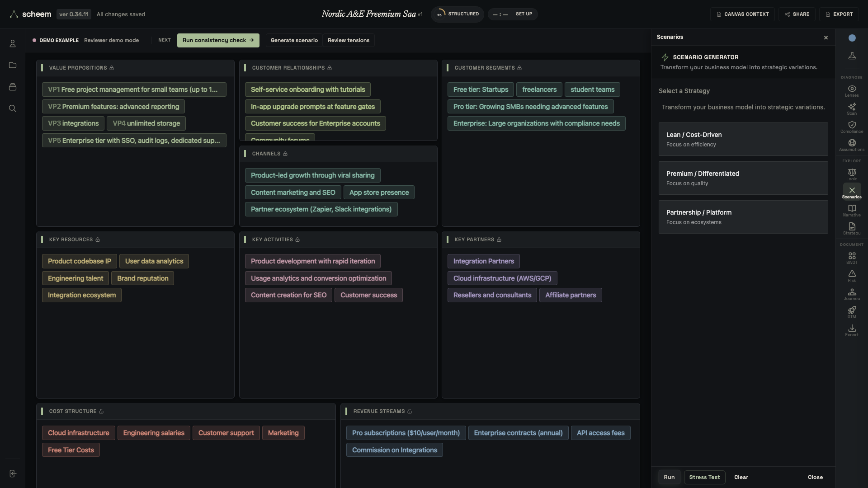
Task: Select the Premium / Differentiated strategy
Action: 743,178
